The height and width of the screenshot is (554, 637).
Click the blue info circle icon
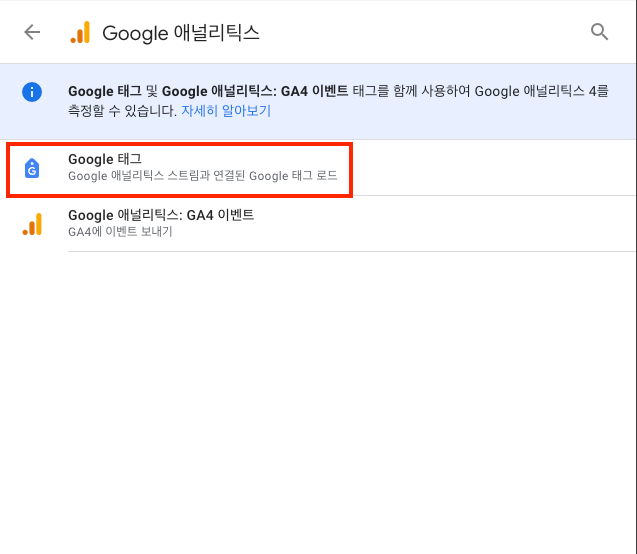point(32,92)
